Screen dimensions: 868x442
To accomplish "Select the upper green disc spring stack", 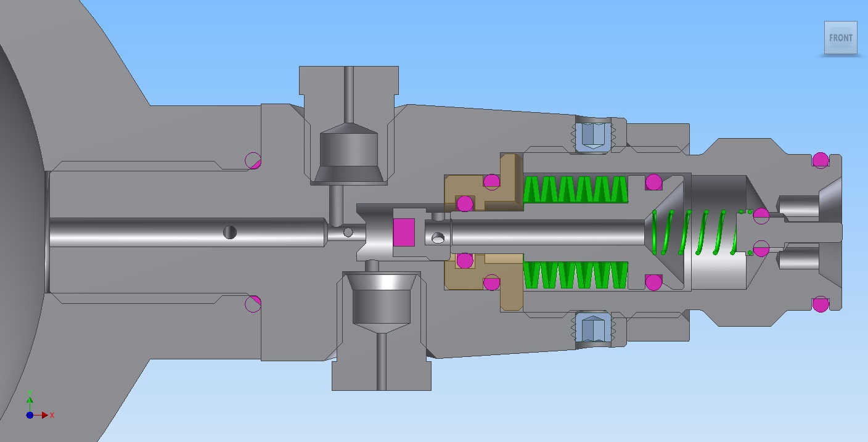I will [x=576, y=190].
